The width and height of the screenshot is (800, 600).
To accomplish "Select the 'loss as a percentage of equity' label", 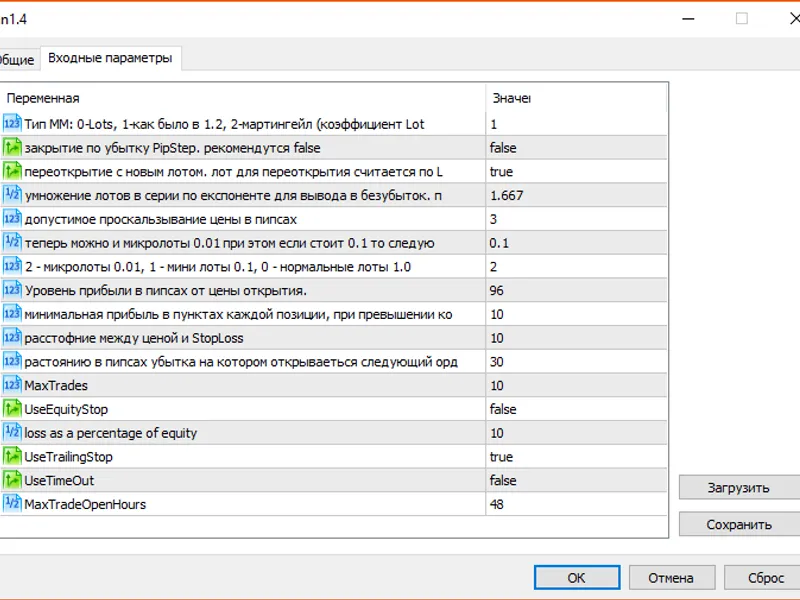I will point(111,433).
